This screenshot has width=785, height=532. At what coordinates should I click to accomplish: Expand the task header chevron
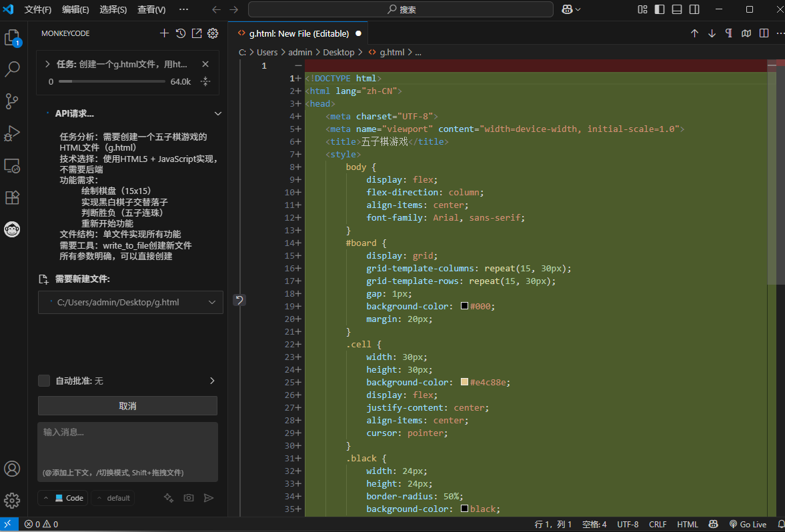click(47, 64)
